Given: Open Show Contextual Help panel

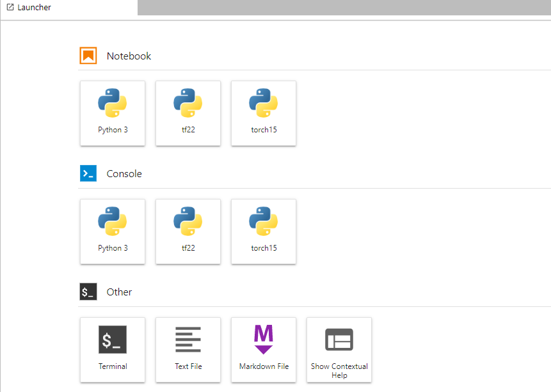Looking at the screenshot, I should (x=339, y=350).
